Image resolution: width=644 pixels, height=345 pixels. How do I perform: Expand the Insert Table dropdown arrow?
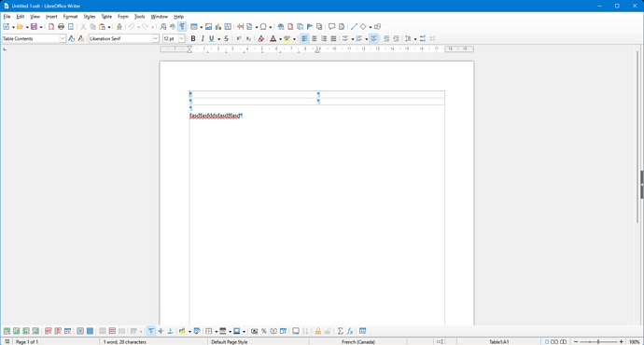(x=201, y=27)
